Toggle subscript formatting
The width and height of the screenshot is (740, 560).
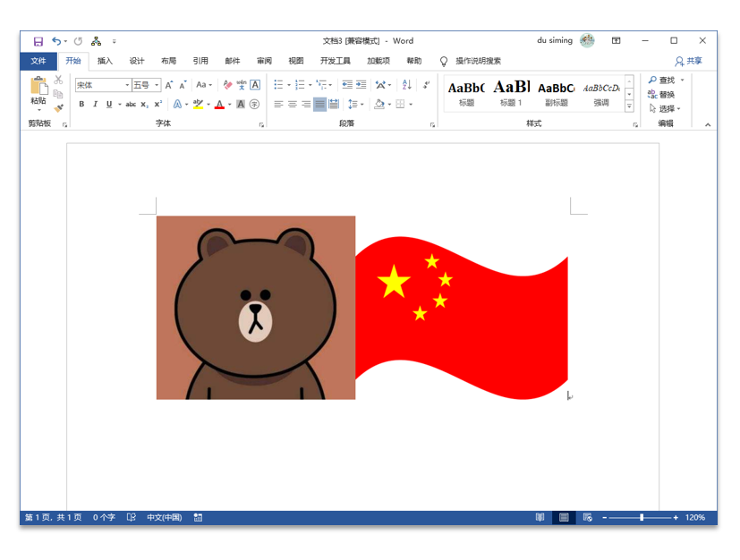(x=144, y=105)
